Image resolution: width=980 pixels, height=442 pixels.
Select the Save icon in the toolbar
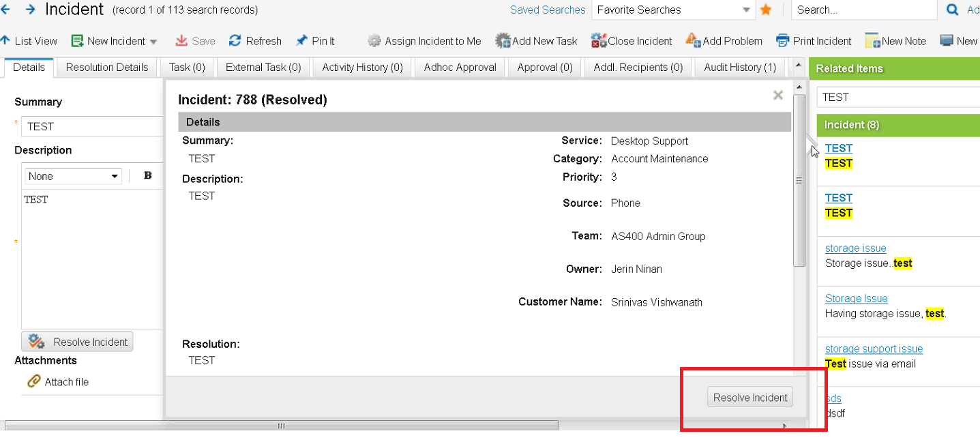click(180, 40)
